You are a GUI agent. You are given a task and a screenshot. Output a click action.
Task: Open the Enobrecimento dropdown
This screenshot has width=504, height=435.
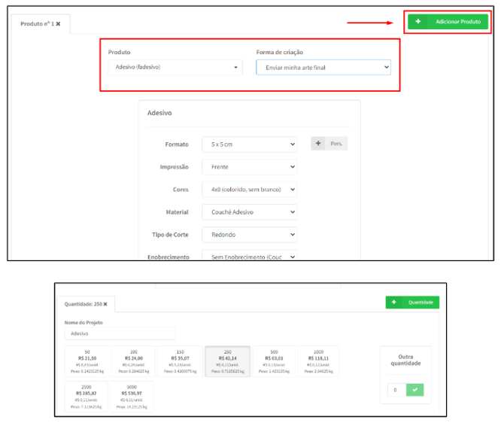click(249, 256)
